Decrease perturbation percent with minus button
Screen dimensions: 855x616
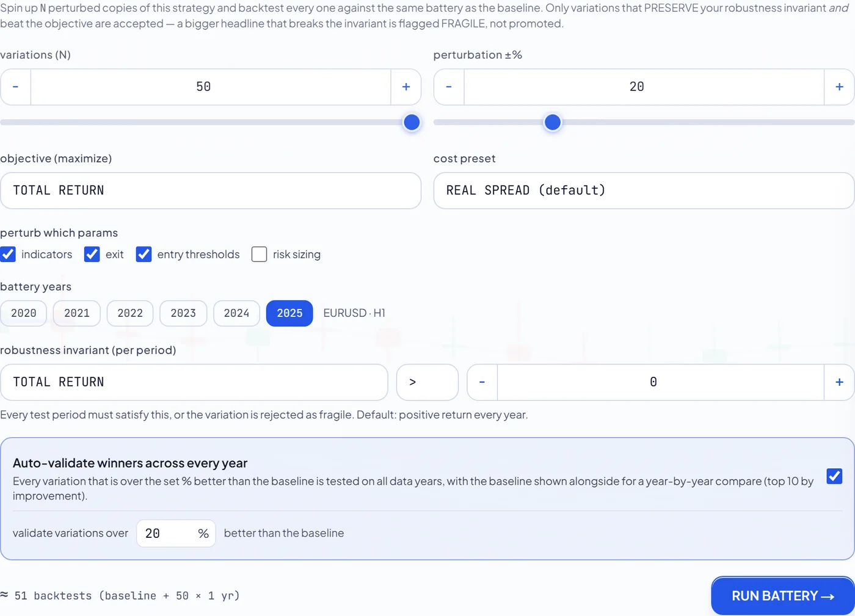pyautogui.click(x=449, y=87)
